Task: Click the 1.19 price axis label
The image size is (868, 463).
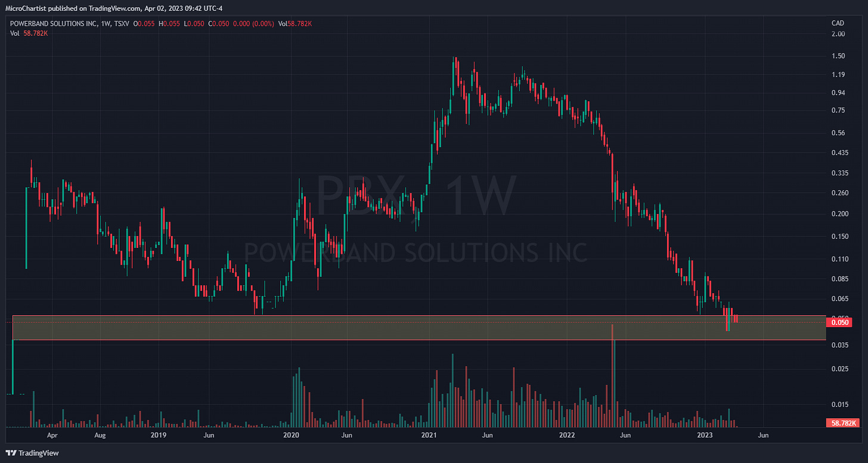Action: (x=838, y=74)
